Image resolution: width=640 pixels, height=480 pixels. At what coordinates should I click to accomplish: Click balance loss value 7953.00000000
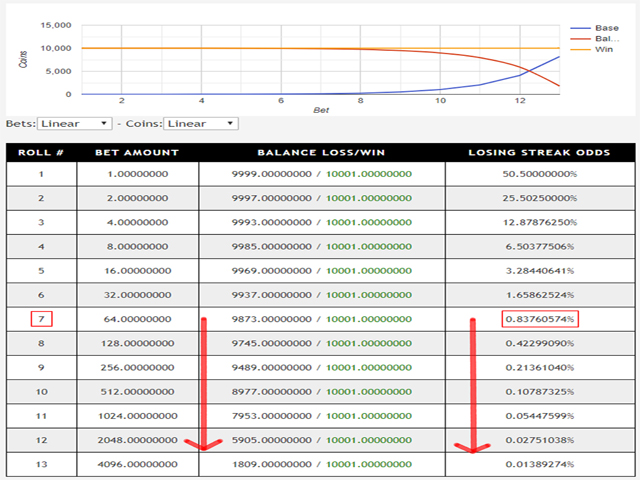[271, 416]
